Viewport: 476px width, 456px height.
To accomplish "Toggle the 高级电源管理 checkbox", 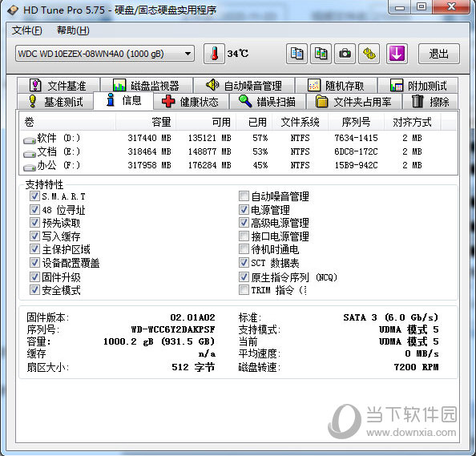I will [244, 223].
